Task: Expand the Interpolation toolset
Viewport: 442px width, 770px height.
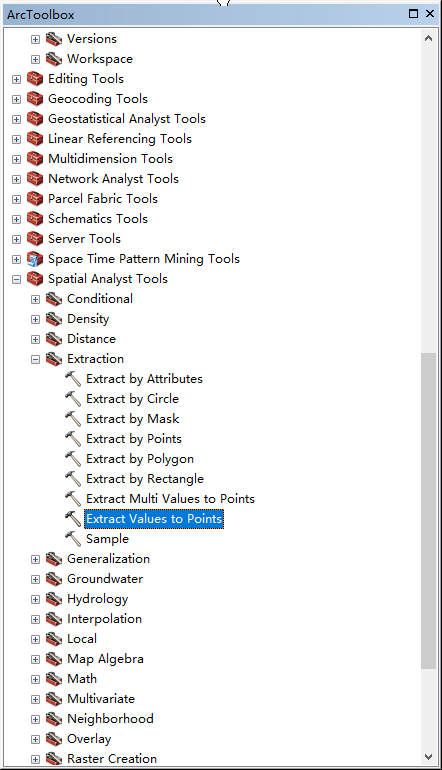Action: (35, 619)
